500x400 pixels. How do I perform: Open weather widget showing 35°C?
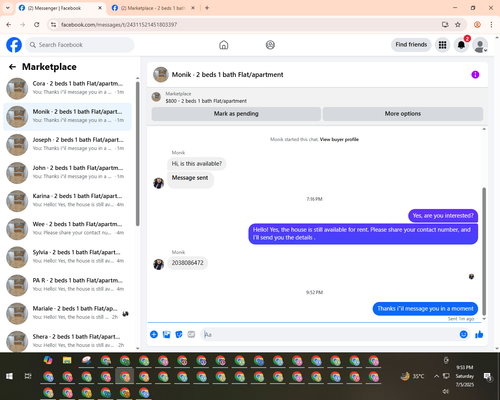click(412, 376)
